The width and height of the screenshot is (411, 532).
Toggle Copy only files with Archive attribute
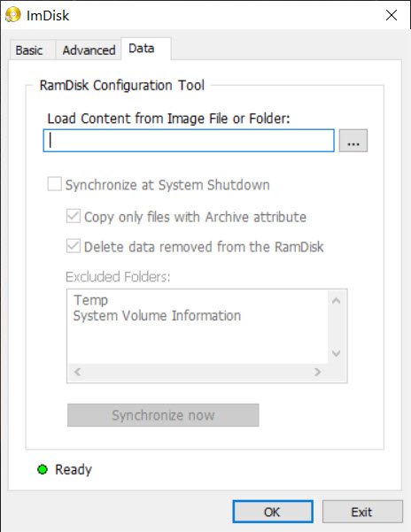pos(74,216)
